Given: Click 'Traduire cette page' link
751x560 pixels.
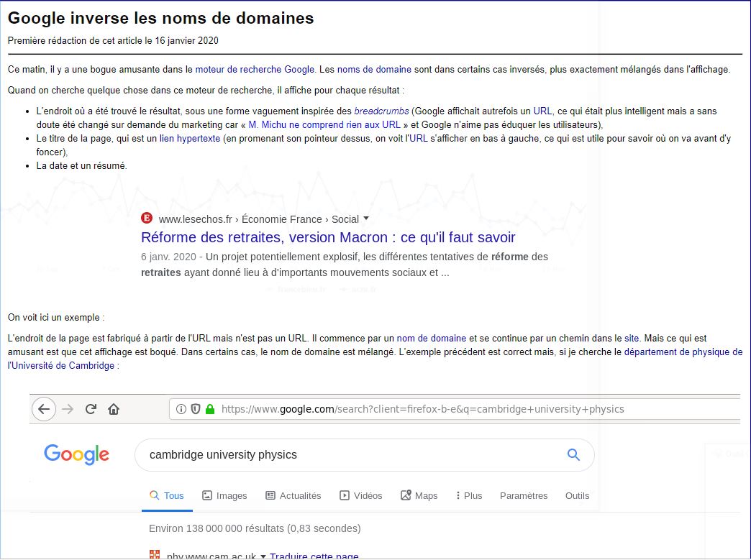Looking at the screenshot, I should coord(314,556).
